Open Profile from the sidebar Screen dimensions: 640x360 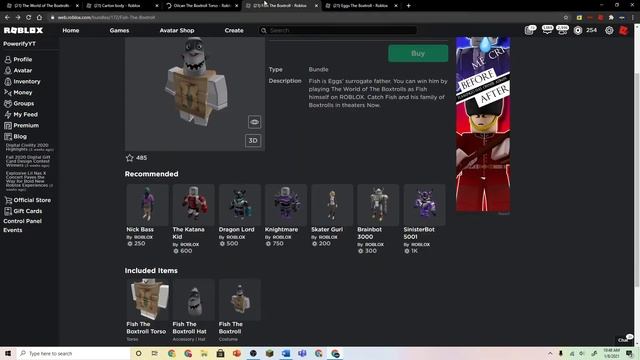[18, 60]
